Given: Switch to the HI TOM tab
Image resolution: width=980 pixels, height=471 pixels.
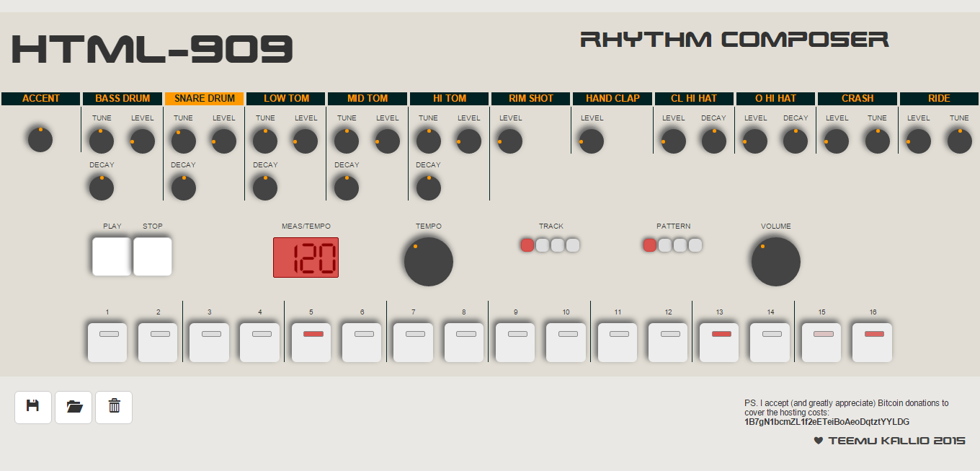Looking at the screenshot, I should click(450, 99).
